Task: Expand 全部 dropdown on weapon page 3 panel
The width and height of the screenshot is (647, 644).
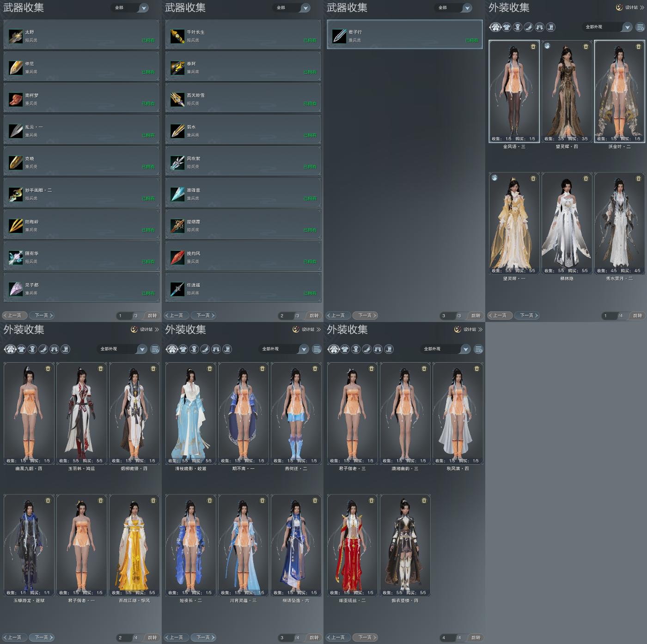Action: (x=453, y=8)
